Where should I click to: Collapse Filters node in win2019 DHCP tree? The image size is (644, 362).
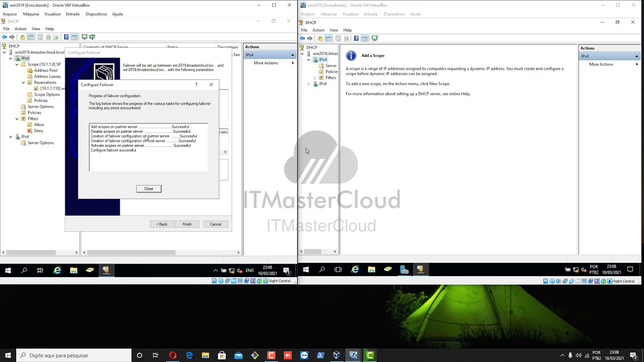point(17,119)
